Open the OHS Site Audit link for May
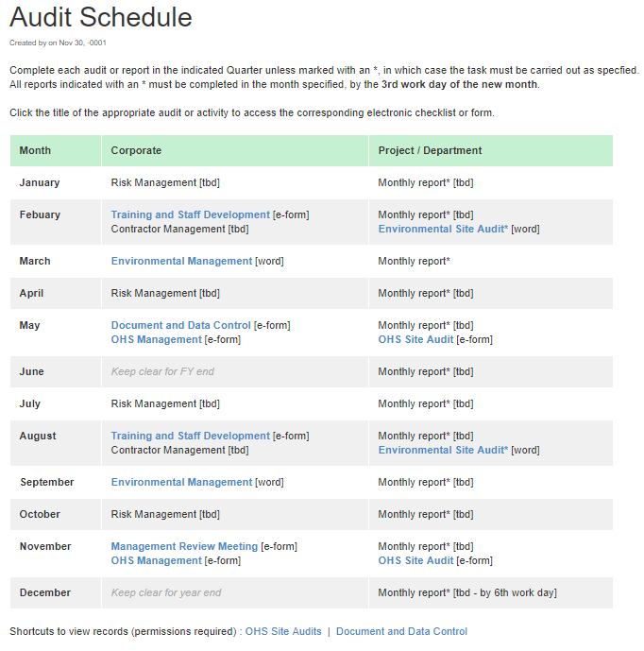Image resolution: width=644 pixels, height=651 pixels. tap(415, 339)
